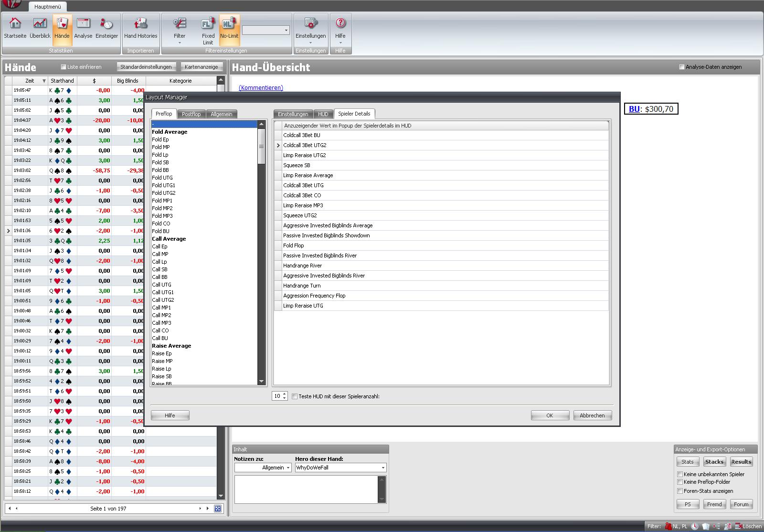Open Hand Histories import icon

140,23
